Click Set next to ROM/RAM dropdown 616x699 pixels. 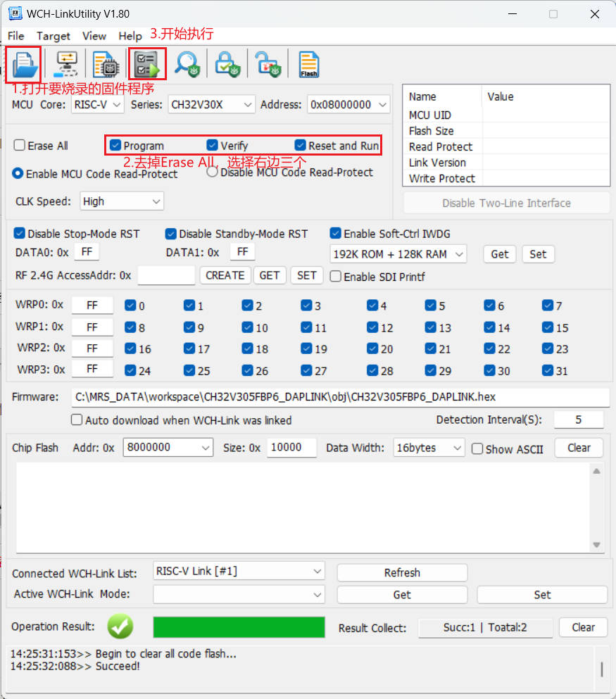coord(538,254)
